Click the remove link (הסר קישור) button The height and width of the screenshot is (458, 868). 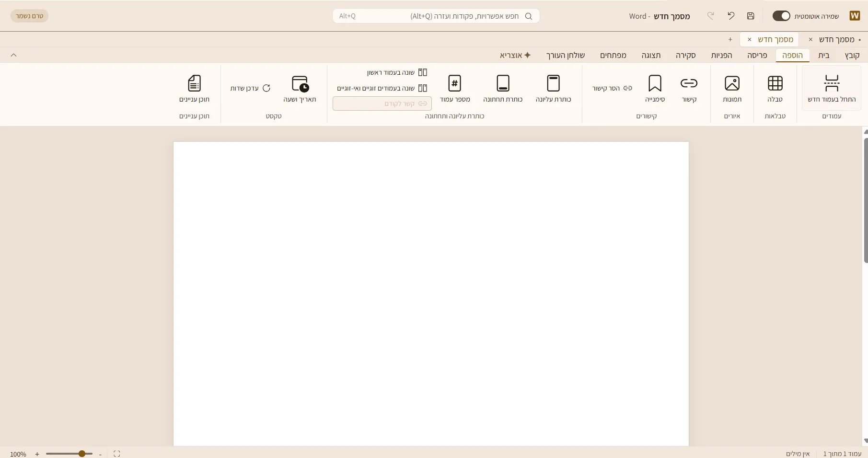(612, 88)
